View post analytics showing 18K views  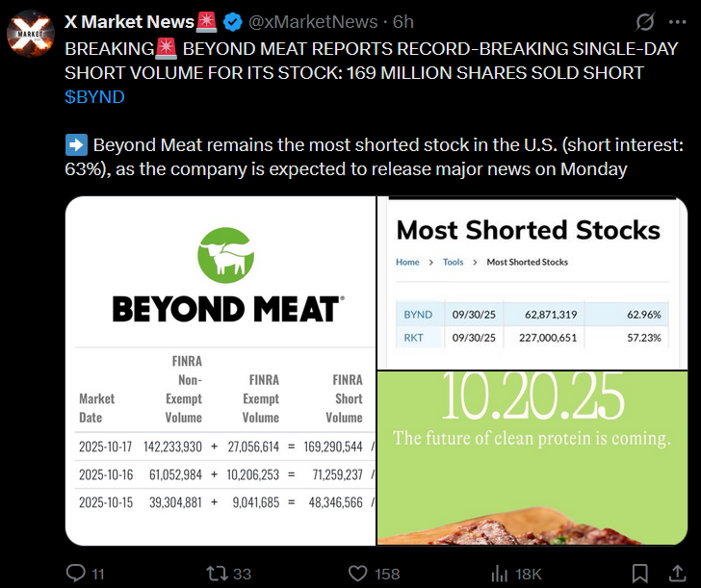point(501,573)
